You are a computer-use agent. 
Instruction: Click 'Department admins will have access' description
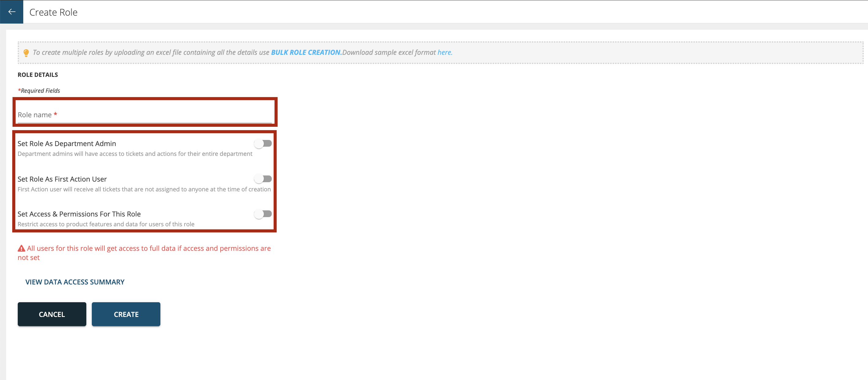tap(135, 154)
